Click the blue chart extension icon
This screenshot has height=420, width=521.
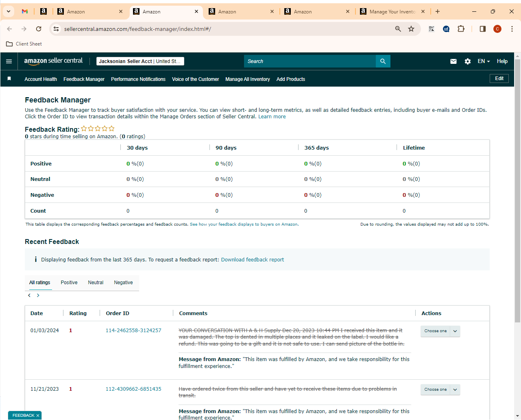pyautogui.click(x=446, y=29)
